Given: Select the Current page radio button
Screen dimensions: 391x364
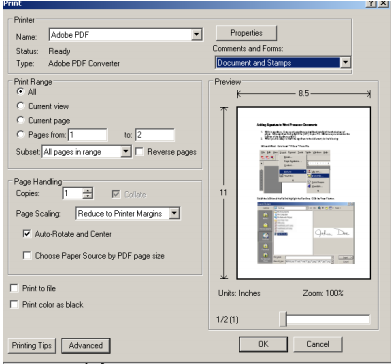Looking at the screenshot, I should click(21, 120).
